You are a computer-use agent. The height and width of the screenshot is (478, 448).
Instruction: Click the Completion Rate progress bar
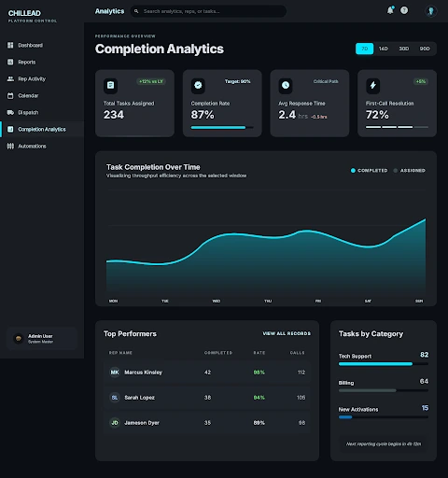click(x=222, y=127)
